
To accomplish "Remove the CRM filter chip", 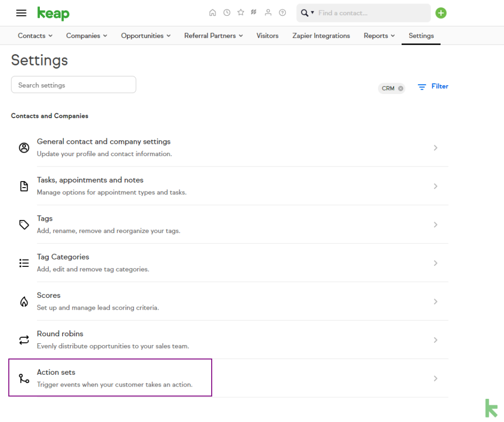I will tap(401, 89).
